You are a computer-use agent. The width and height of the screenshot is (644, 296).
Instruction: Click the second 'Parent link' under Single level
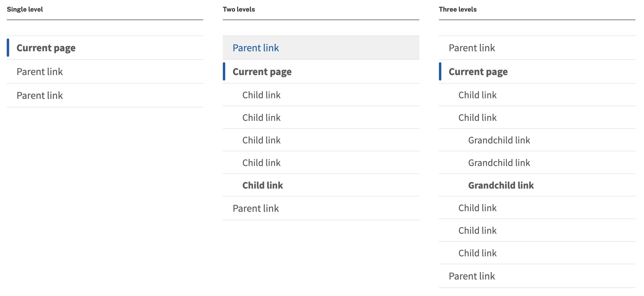(x=40, y=95)
